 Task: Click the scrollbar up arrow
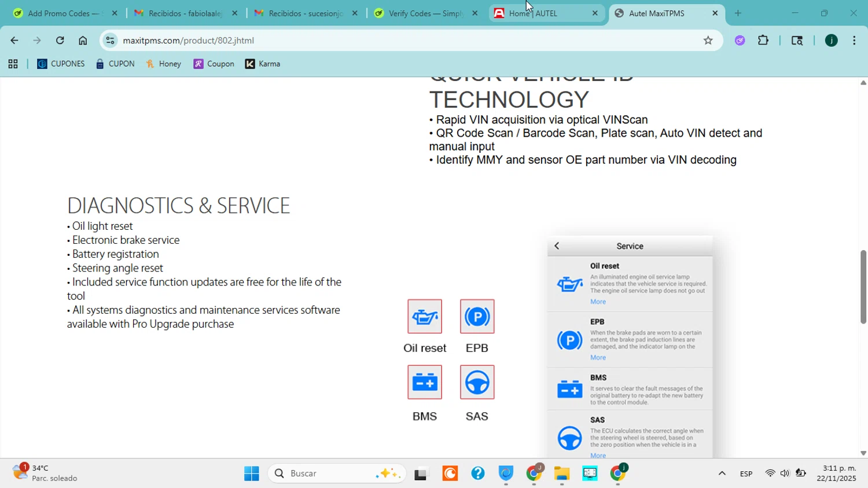coord(863,83)
